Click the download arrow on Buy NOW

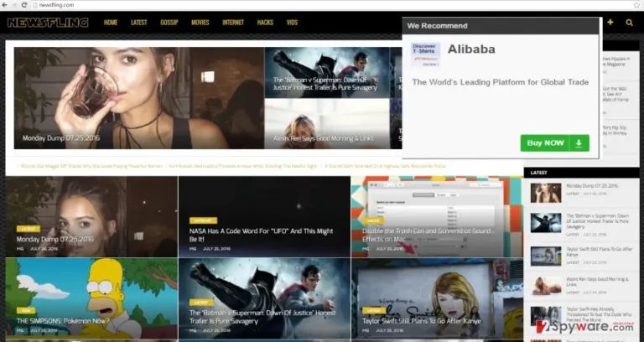point(579,143)
